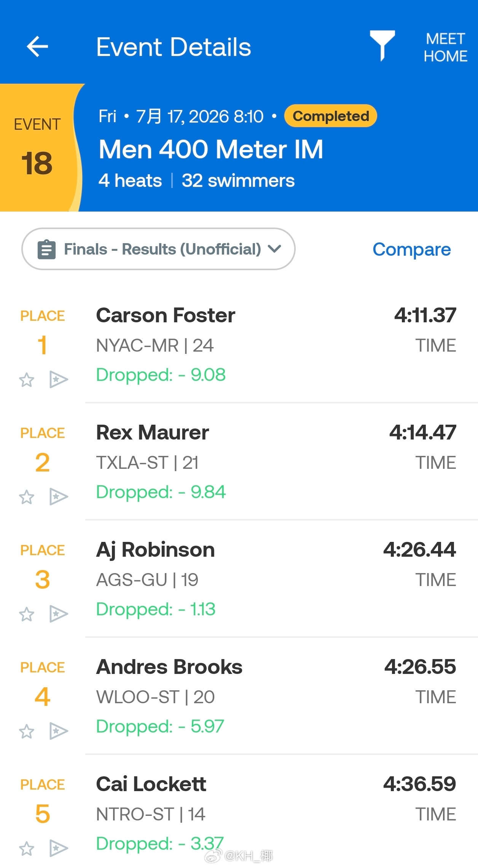Tap the back arrow icon

click(x=37, y=46)
